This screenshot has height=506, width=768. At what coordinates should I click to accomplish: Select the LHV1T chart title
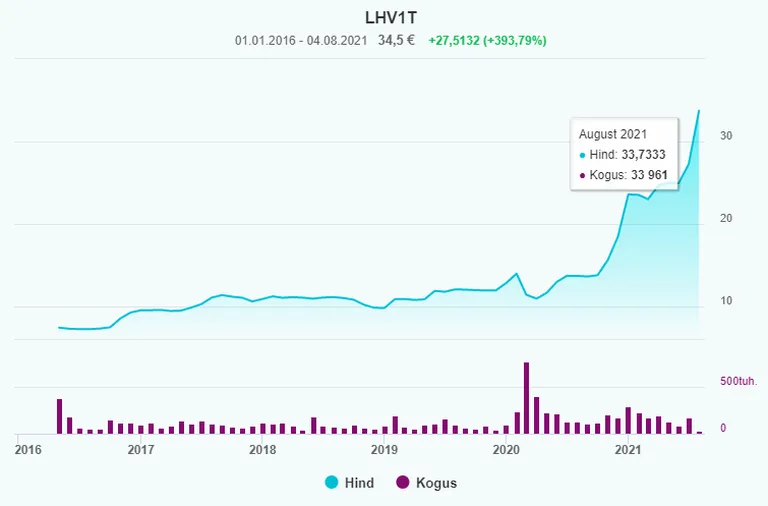coord(391,18)
